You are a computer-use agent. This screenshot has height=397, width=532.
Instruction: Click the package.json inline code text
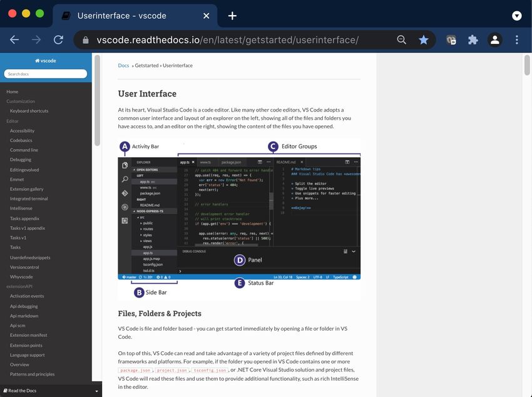click(135, 370)
